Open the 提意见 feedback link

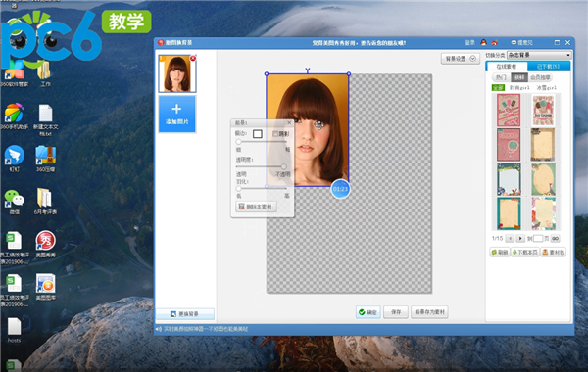click(522, 43)
